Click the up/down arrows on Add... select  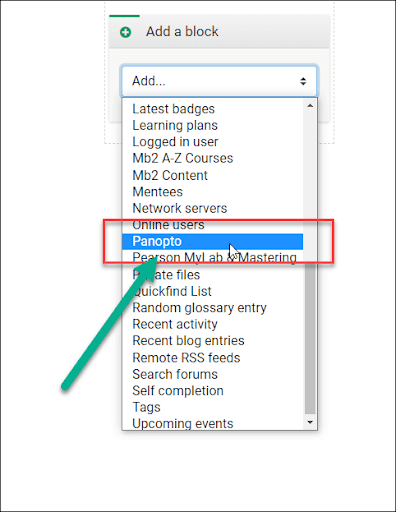click(x=303, y=81)
